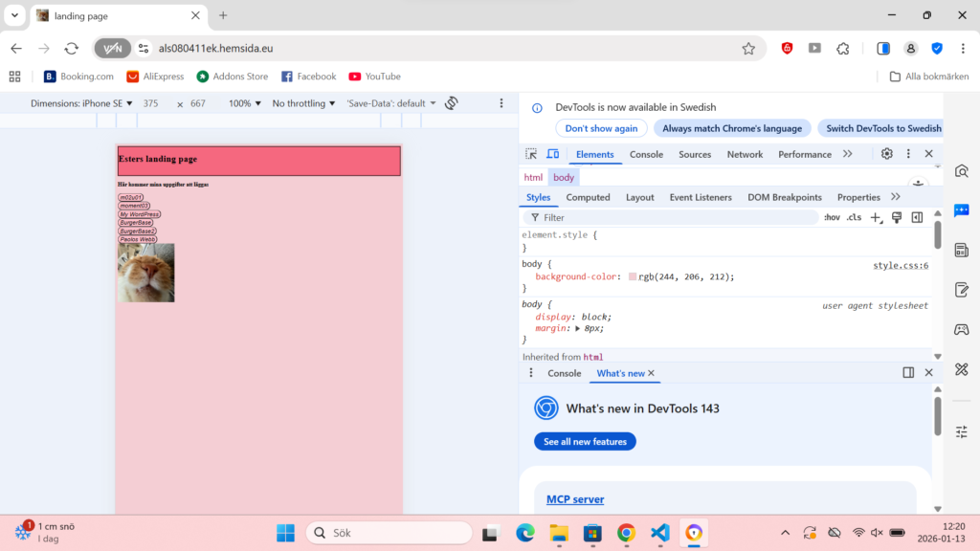Open the Extensions puzzle icon

842,49
